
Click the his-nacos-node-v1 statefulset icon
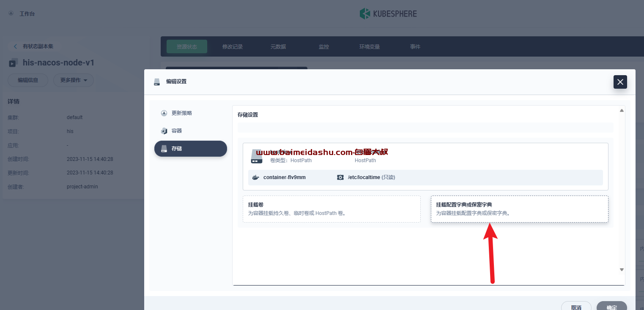click(13, 63)
